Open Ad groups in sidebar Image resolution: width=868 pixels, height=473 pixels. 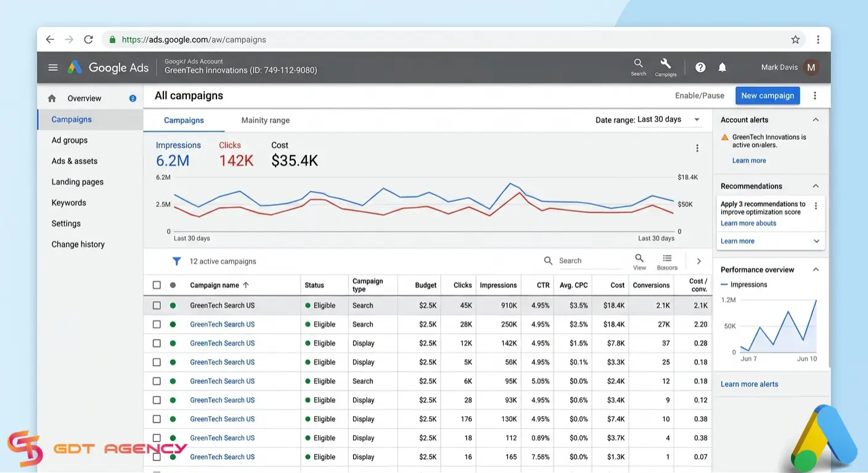point(70,140)
